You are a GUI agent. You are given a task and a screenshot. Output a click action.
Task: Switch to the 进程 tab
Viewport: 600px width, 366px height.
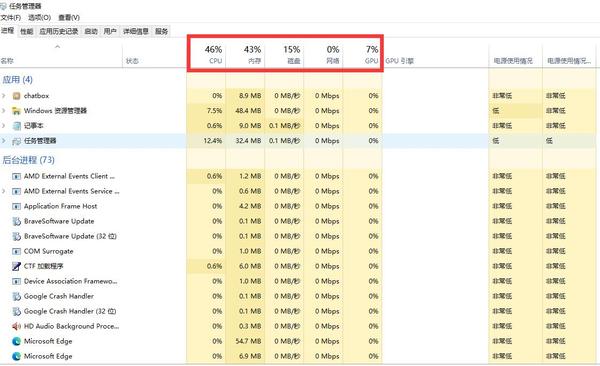click(7, 31)
